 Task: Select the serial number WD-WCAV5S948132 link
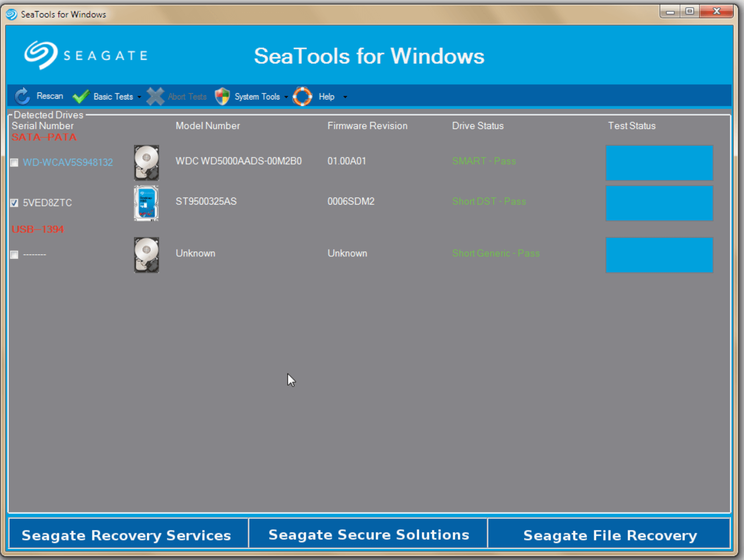tap(68, 162)
